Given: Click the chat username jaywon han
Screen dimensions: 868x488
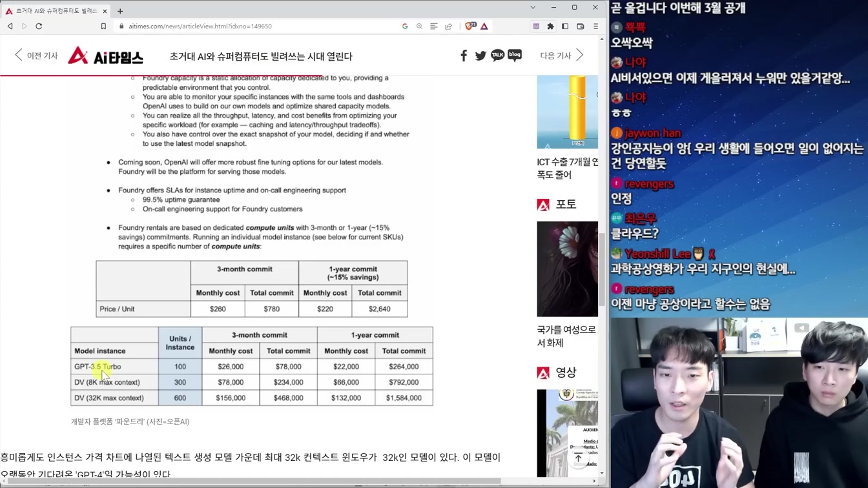Looking at the screenshot, I should [x=652, y=133].
